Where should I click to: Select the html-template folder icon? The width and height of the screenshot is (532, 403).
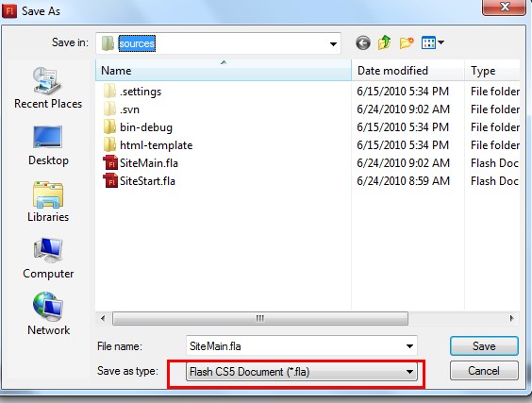[109, 145]
